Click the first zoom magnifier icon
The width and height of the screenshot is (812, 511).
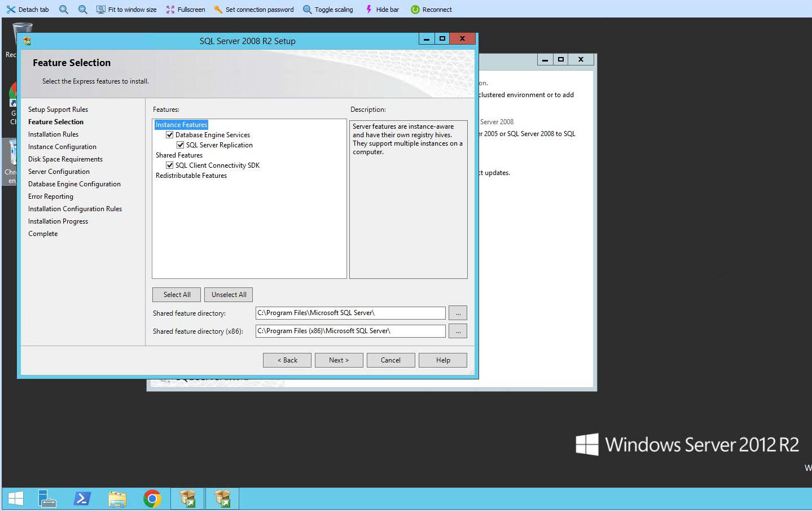pyautogui.click(x=64, y=10)
